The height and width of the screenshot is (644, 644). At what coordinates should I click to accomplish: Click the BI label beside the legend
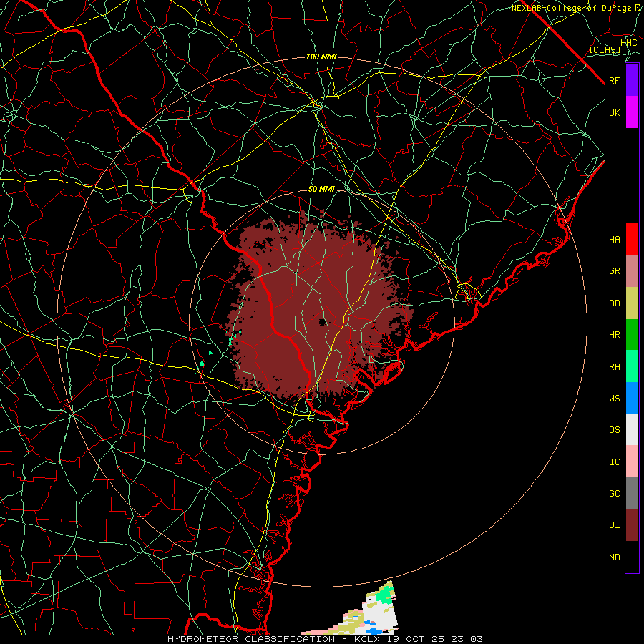pos(614,525)
